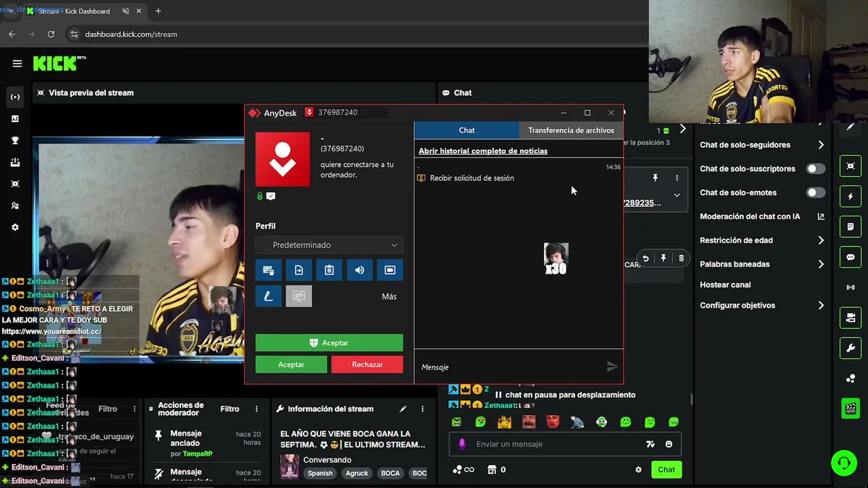Click the small Aceptar button beside Rechazar
This screenshot has width=868, height=488.
pos(292,365)
